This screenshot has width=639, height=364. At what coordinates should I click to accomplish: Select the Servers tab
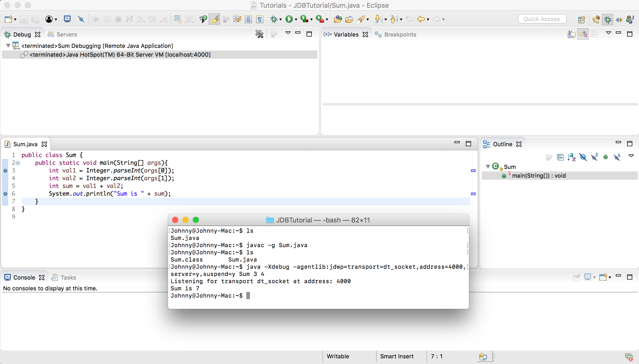point(62,34)
